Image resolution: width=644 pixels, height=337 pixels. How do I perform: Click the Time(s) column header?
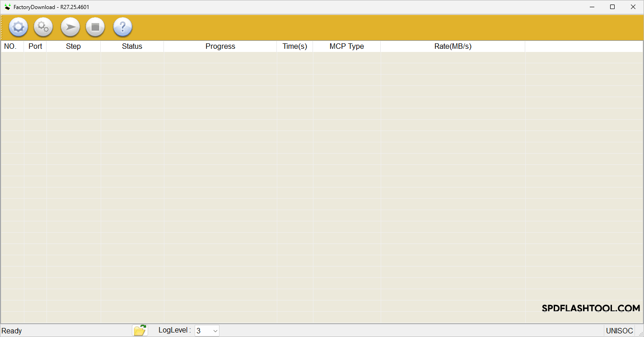294,46
